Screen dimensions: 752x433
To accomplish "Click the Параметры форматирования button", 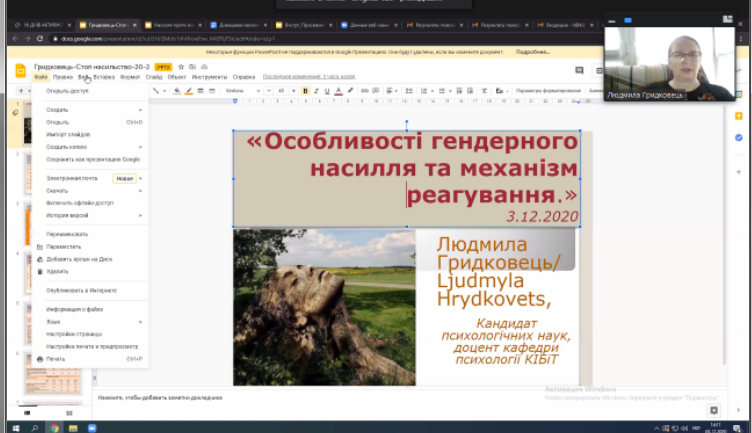I will click(x=548, y=91).
